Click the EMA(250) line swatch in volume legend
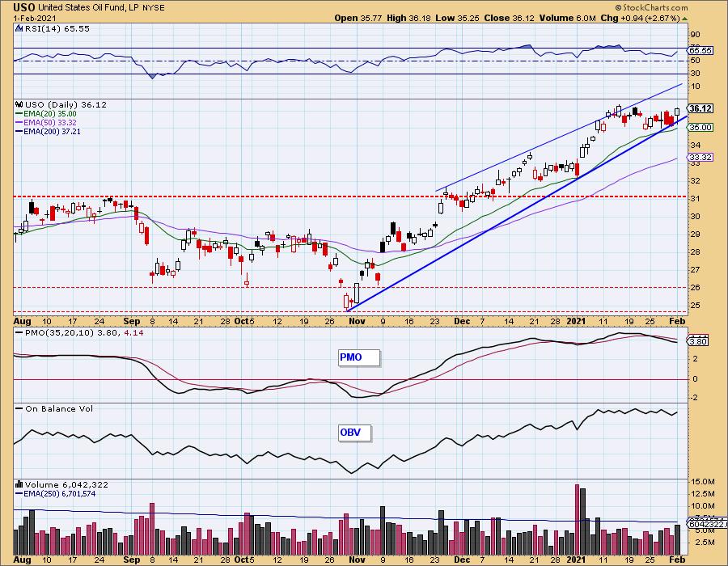The image size is (728, 566). pos(19,494)
